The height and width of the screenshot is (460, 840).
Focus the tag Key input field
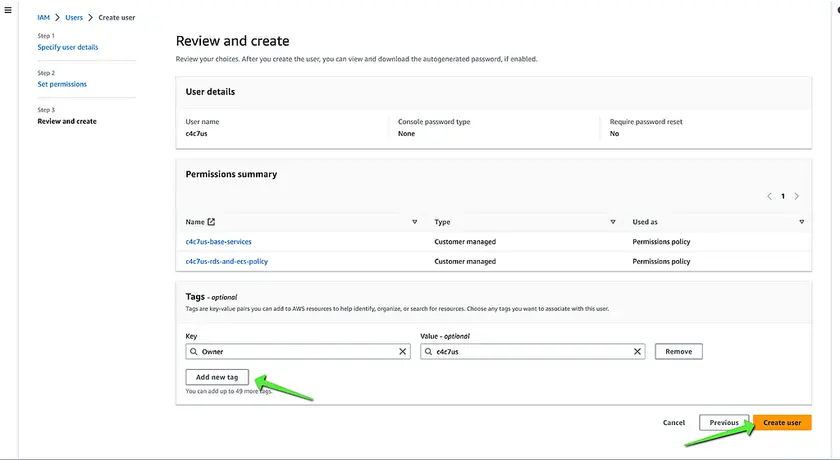pyautogui.click(x=298, y=351)
